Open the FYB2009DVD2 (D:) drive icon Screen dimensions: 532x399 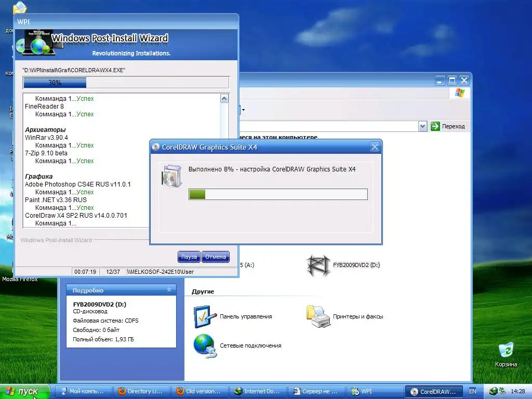(x=318, y=265)
